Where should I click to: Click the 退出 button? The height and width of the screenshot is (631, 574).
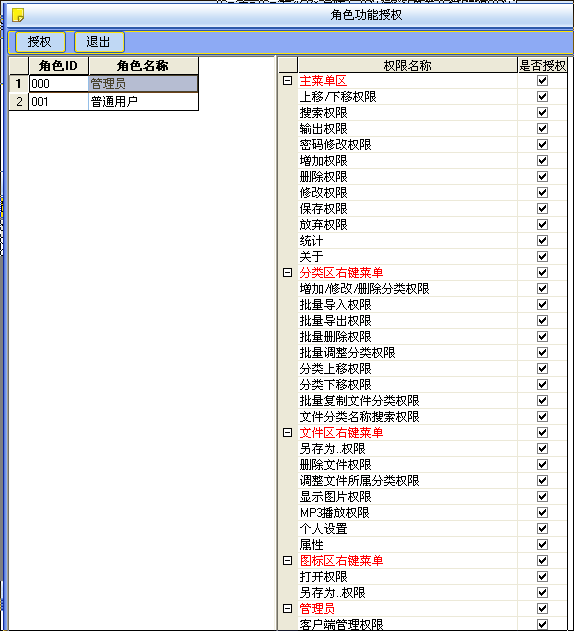[x=99, y=42]
